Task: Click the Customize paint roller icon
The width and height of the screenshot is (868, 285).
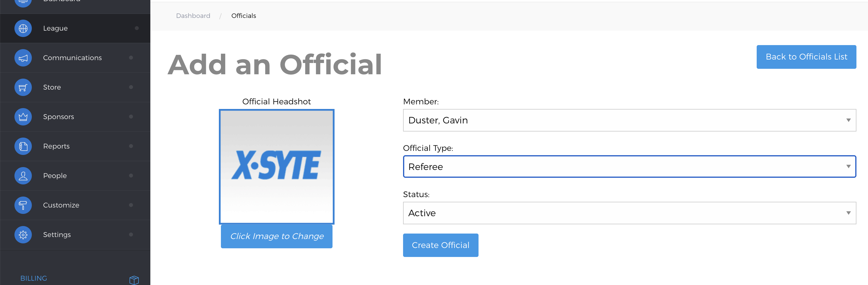Action: click(x=23, y=205)
